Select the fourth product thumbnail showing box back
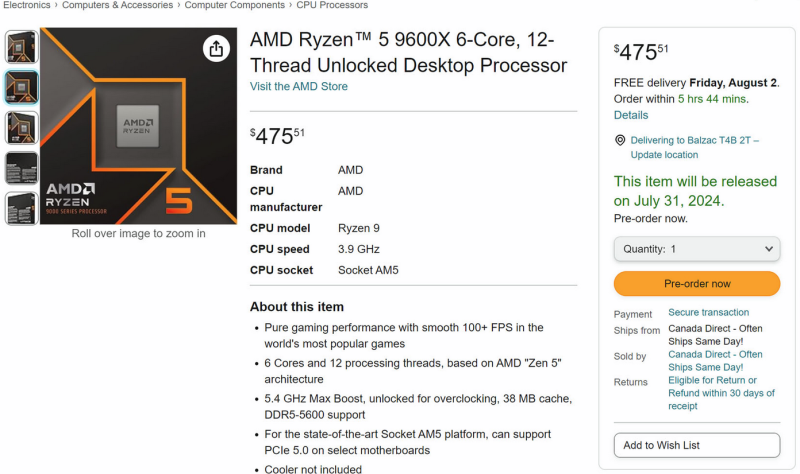 coord(21,168)
